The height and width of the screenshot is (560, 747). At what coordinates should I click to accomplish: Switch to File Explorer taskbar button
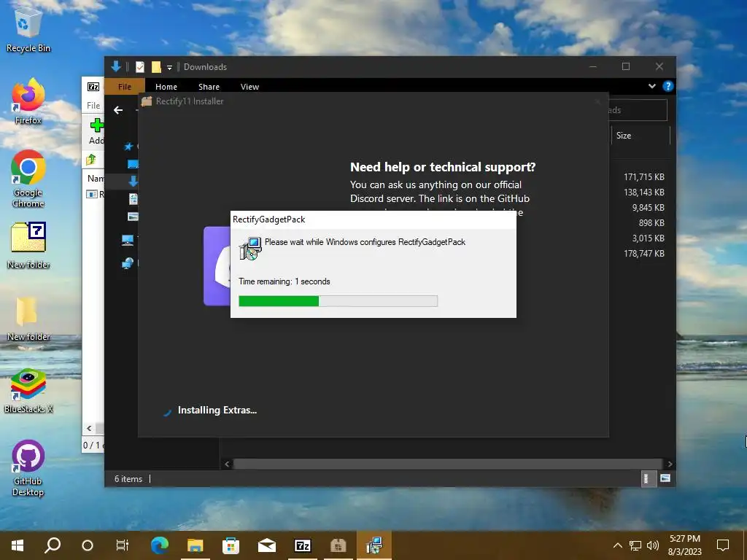click(195, 545)
